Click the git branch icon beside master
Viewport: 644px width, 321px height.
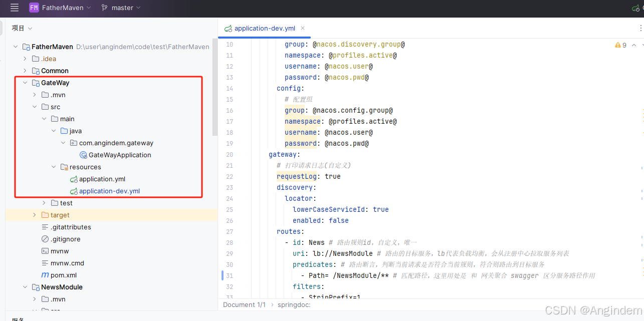tap(104, 8)
